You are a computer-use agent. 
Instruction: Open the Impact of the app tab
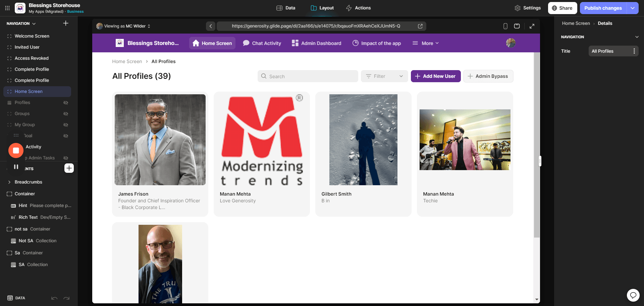coord(377,43)
